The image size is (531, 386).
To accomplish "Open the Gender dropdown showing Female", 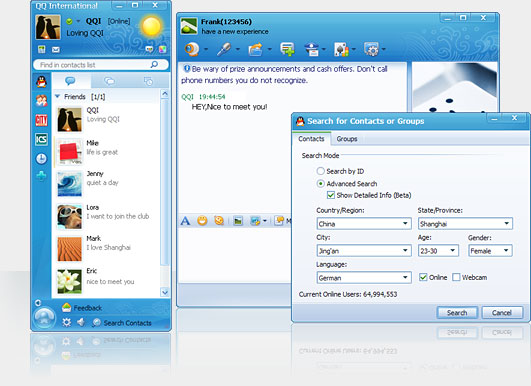I will 490,251.
